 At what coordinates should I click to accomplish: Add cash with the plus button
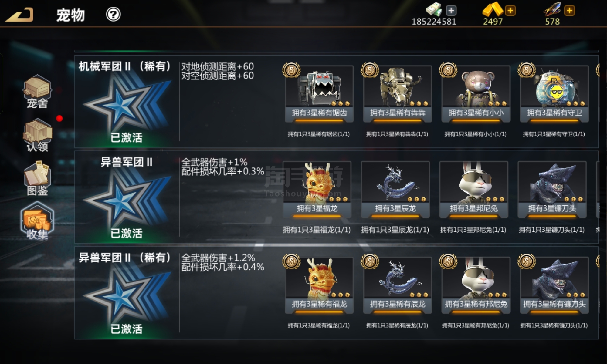[x=451, y=11]
